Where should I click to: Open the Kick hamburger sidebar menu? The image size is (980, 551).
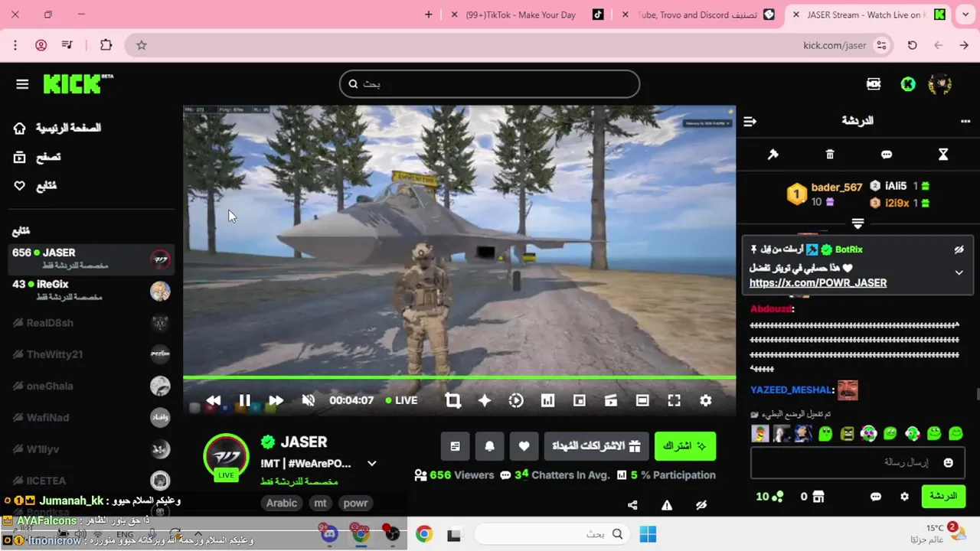22,84
